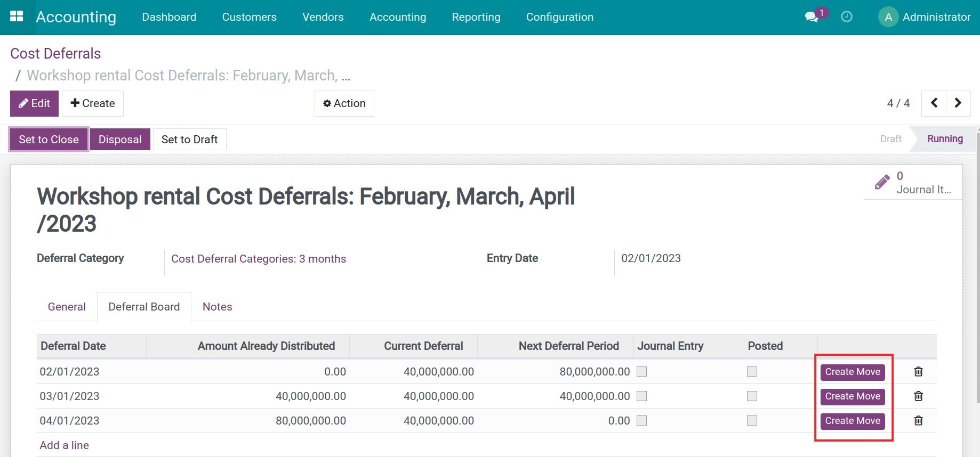This screenshot has width=980, height=457.
Task: Open the apps grid menu icon
Action: [17, 17]
